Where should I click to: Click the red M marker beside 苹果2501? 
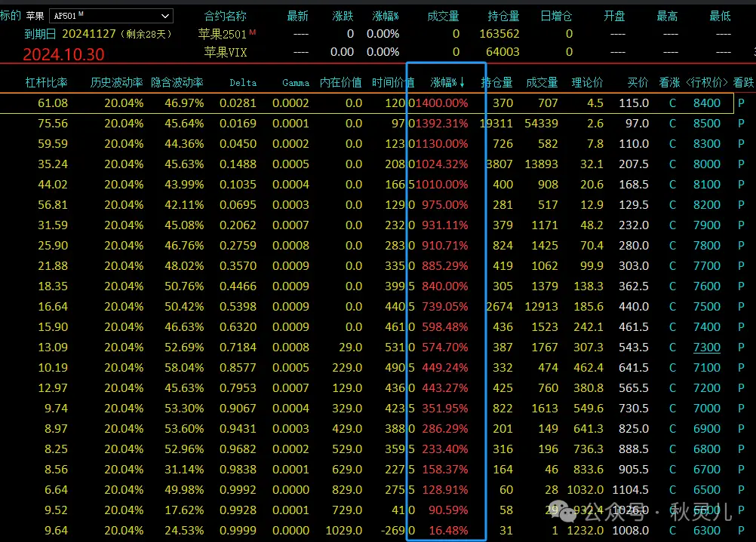click(x=253, y=32)
